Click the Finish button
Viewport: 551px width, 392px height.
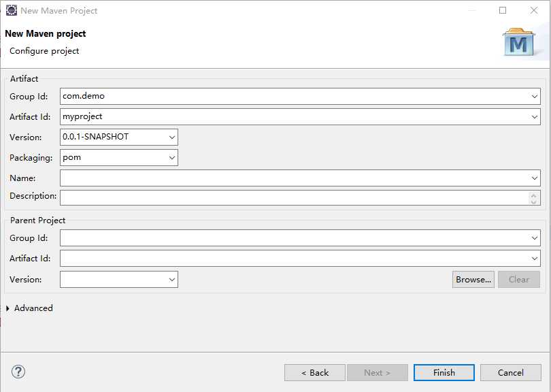[x=444, y=373]
